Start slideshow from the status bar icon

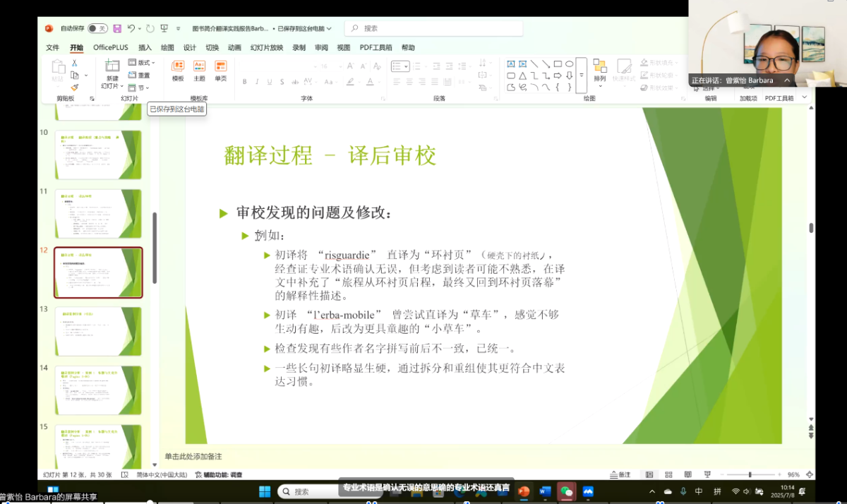[708, 474]
